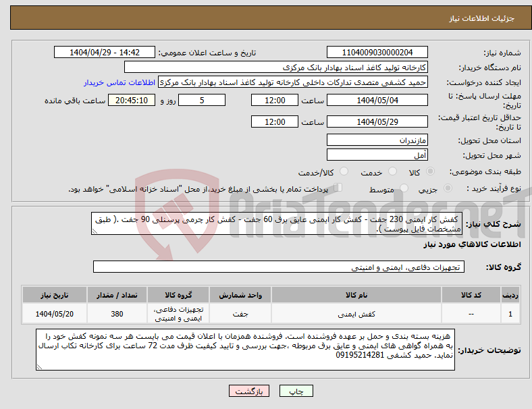Click the announcement date field 1404/04/29 - 14:42

(105, 52)
